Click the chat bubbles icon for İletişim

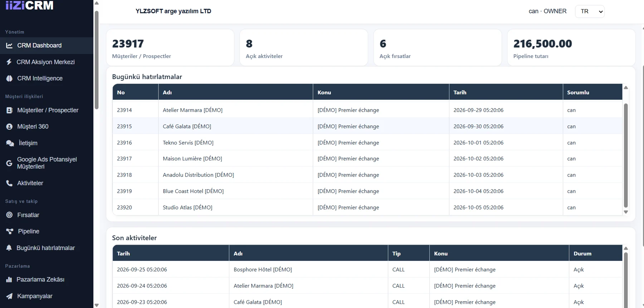tap(10, 143)
